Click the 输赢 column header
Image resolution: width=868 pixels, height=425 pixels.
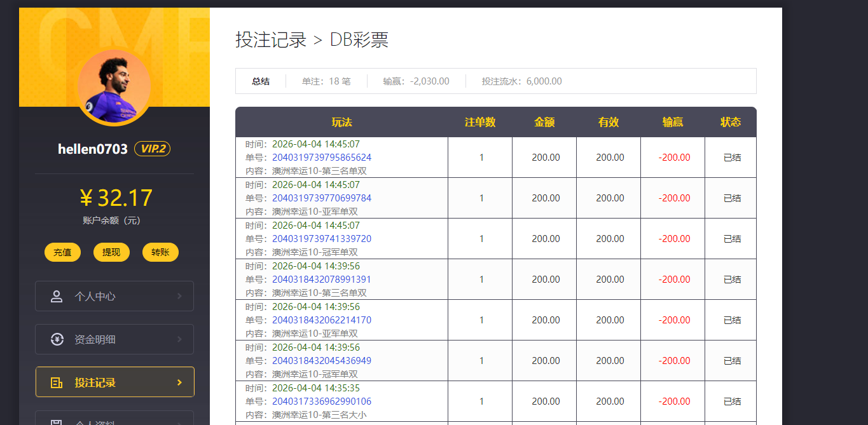(672, 121)
